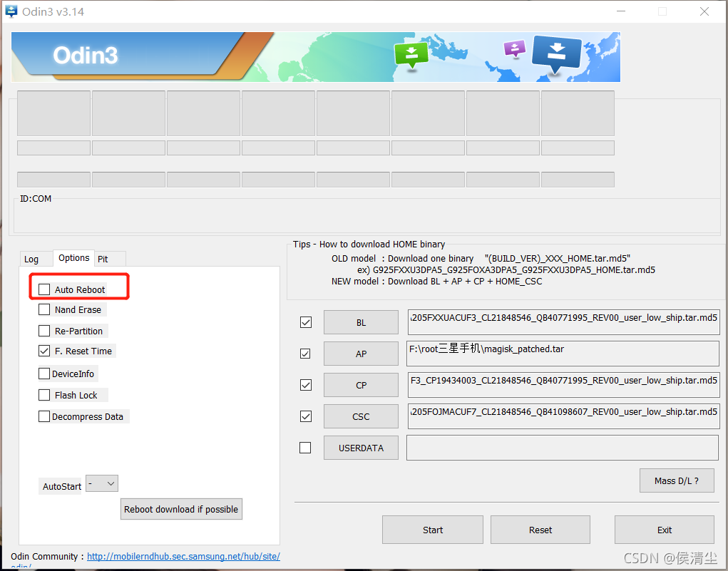Click the Exit button
728x571 pixels.
point(665,530)
